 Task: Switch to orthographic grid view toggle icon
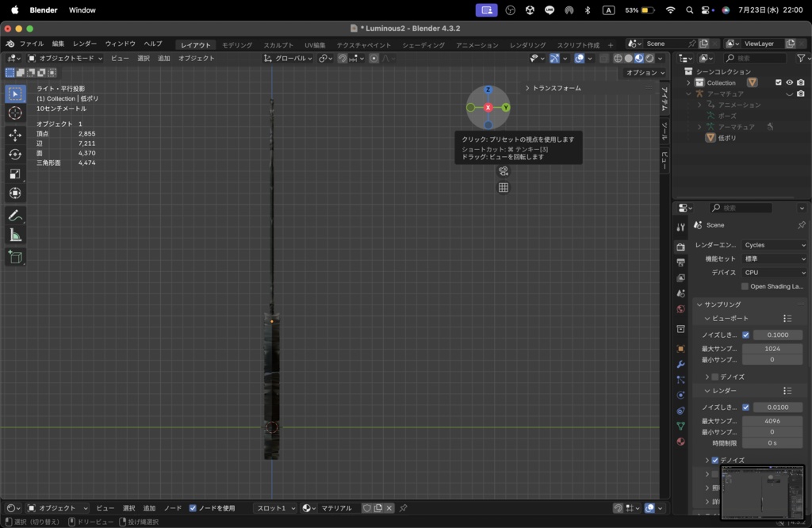[x=503, y=188]
